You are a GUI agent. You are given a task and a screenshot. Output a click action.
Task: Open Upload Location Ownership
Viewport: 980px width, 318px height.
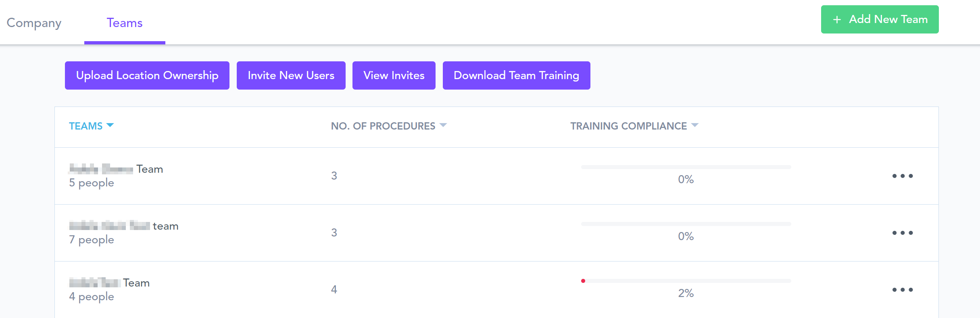[x=147, y=75]
